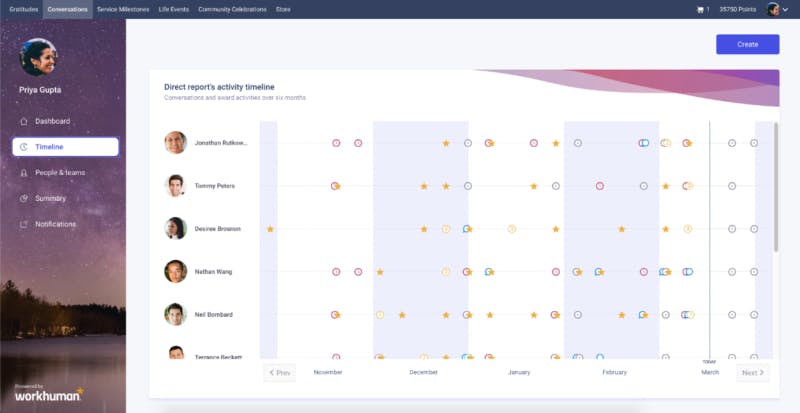This screenshot has height=413, width=800.
Task: Open the Notifications sidebar icon
Action: 24,224
